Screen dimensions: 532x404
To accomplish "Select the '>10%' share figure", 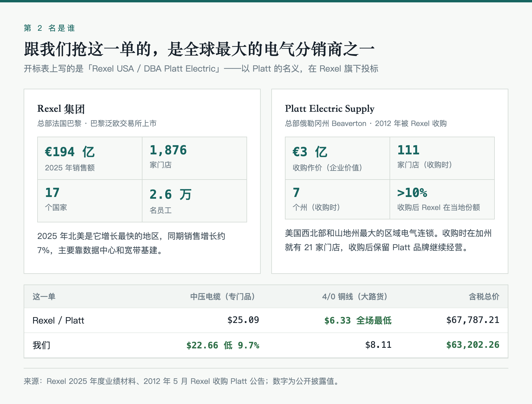I will (412, 193).
